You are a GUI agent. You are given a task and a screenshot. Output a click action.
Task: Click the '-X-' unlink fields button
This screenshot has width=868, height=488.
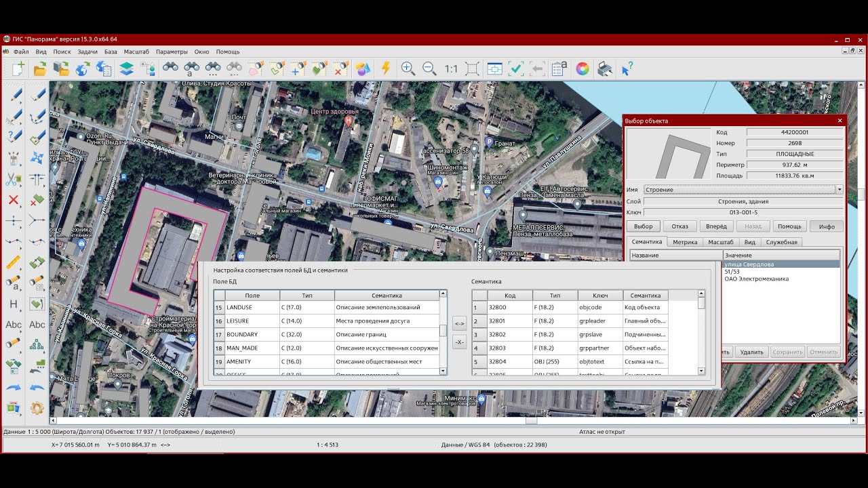[459, 342]
